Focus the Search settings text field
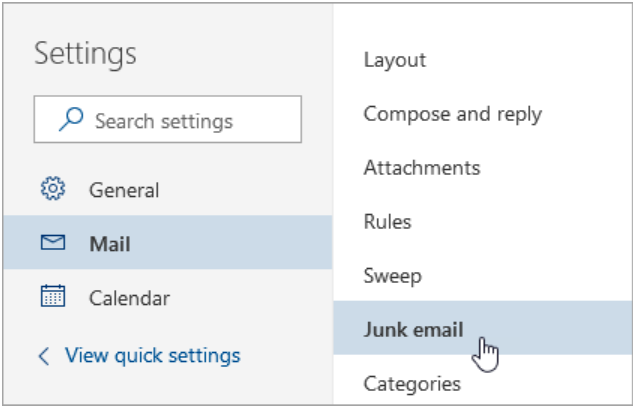This screenshot has width=634, height=408. click(x=180, y=121)
